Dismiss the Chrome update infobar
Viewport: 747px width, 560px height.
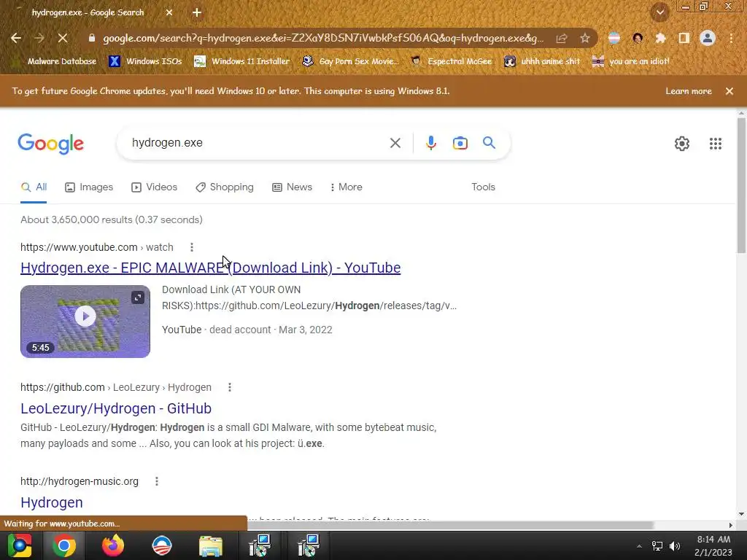[729, 91]
